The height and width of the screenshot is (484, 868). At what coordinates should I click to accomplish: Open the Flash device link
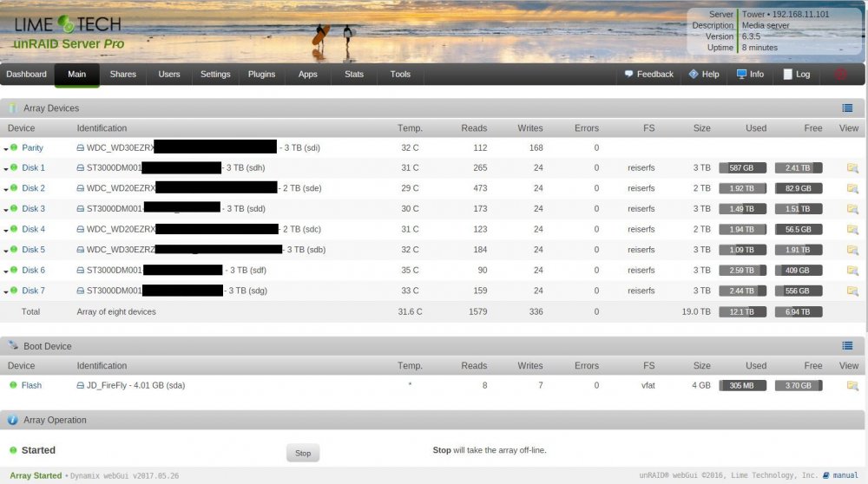tap(31, 385)
